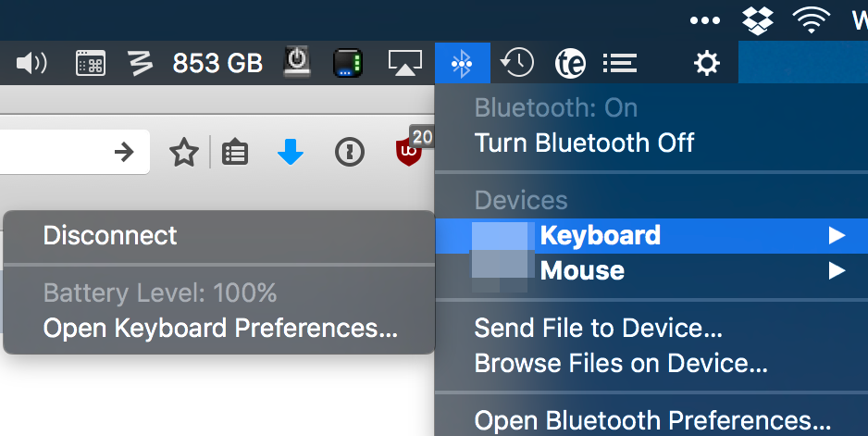Viewport: 868px width, 436px height.
Task: Select Send File to Device
Action: (598, 328)
